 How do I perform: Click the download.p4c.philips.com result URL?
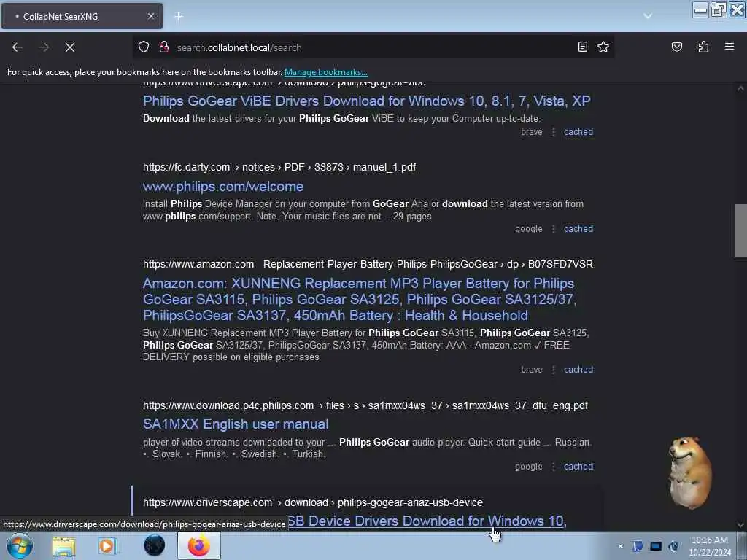[365, 405]
